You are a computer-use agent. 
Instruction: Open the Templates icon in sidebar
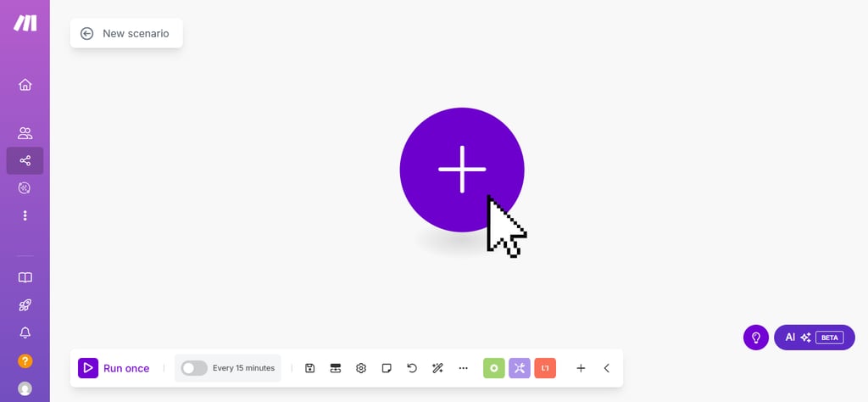[25, 188]
